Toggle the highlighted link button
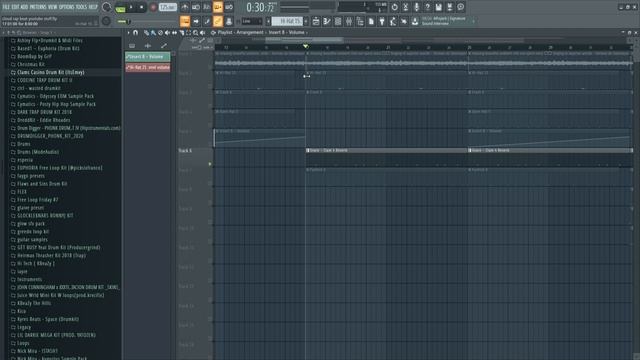Image resolution: width=640 pixels, height=360 pixels. tap(218, 21)
